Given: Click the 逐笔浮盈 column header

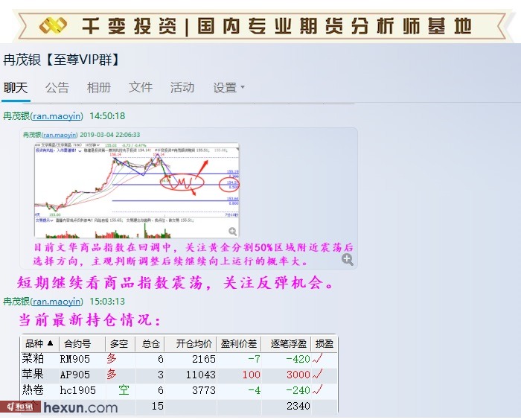Looking at the screenshot, I should (x=285, y=343).
